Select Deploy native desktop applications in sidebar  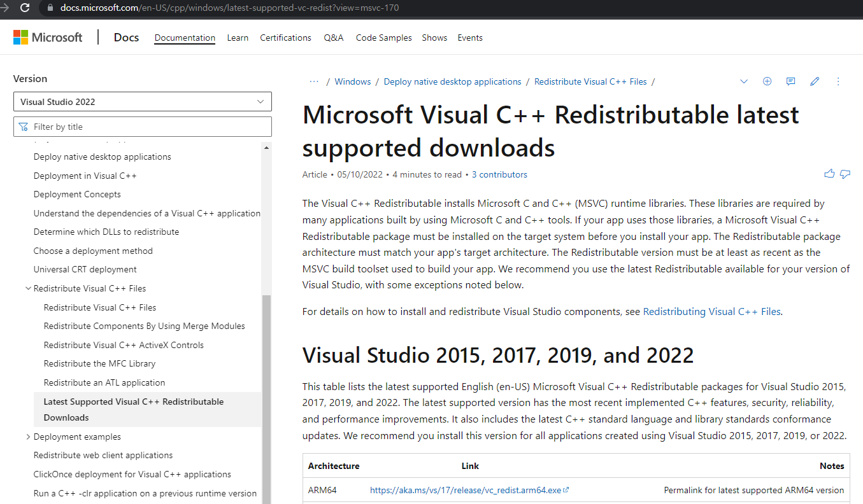coord(103,157)
